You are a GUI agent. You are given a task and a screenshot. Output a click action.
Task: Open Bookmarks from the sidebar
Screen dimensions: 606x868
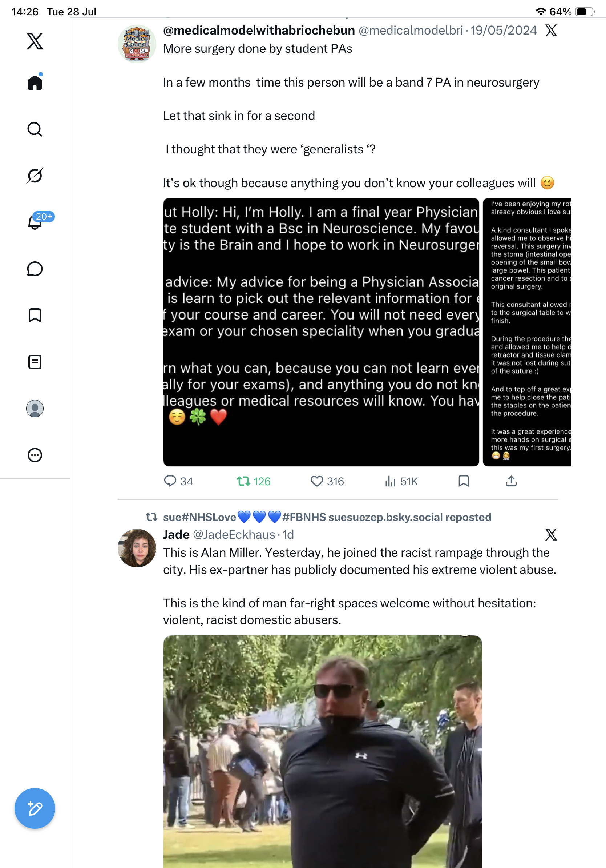coord(35,315)
